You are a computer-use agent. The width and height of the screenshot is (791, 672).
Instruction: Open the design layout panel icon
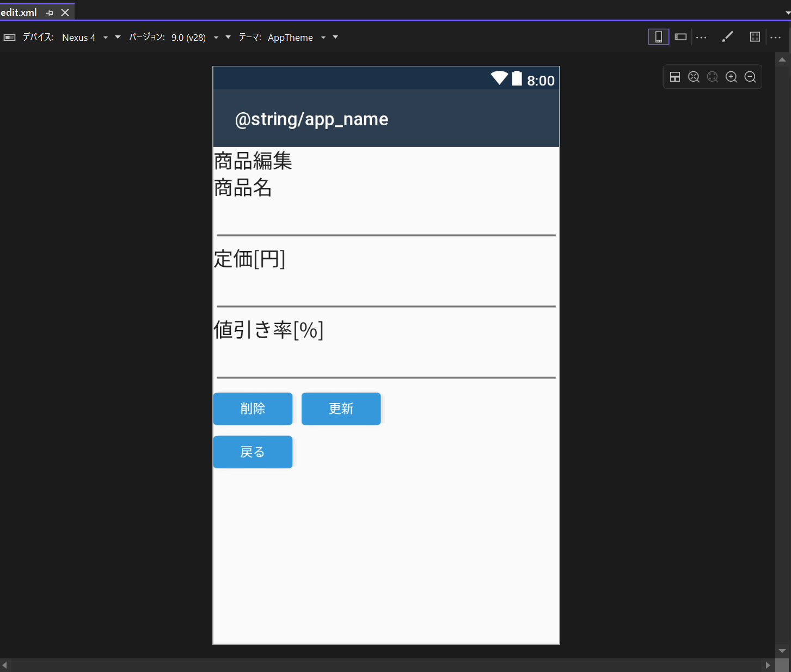click(x=675, y=77)
